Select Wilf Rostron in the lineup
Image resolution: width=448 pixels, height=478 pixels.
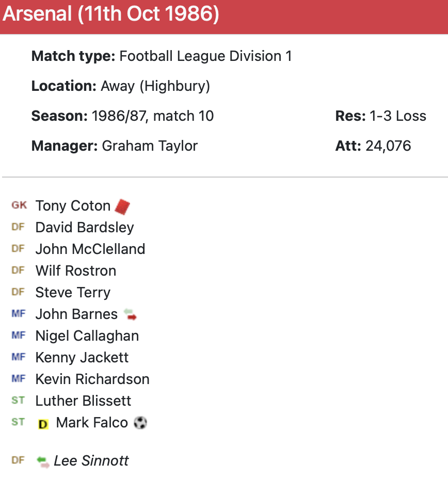76,271
